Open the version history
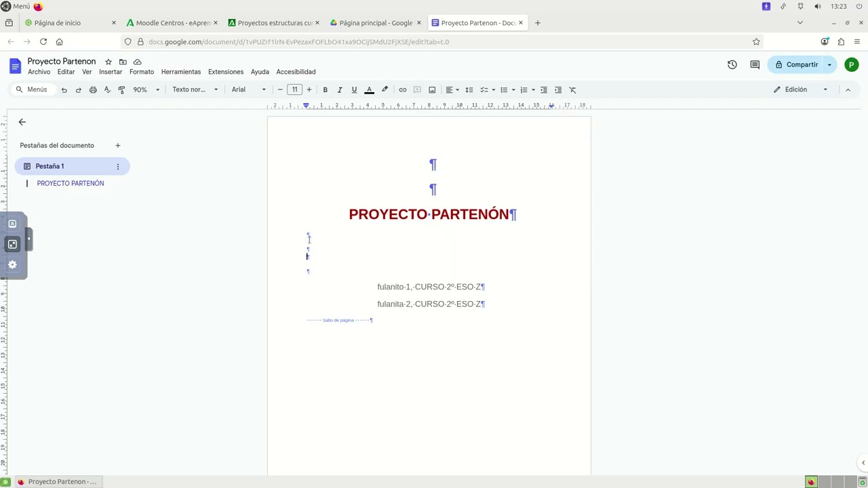 (x=732, y=64)
